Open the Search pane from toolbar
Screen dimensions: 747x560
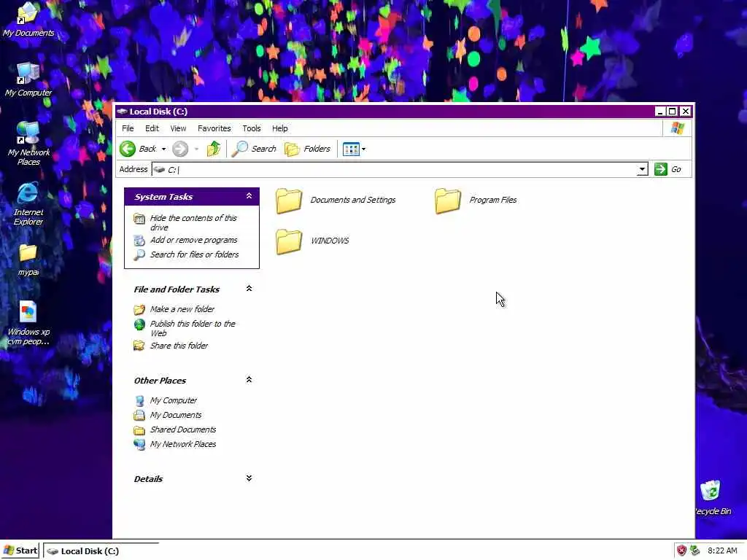[x=254, y=149]
